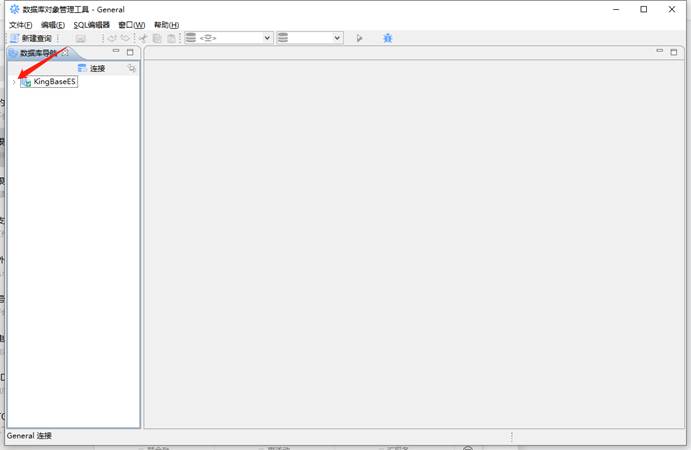This screenshot has width=691, height=450.
Task: Open the 窗口(W) menu
Action: pos(131,25)
